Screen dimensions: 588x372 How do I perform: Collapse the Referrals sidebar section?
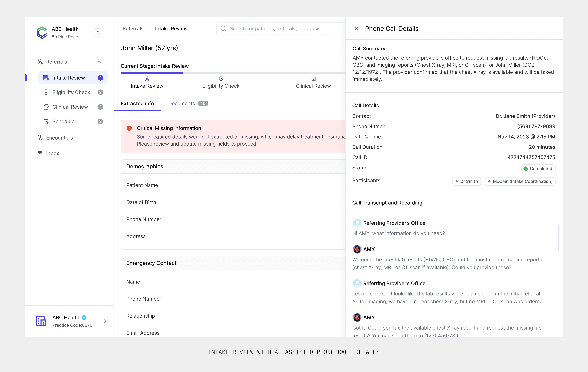click(x=99, y=62)
